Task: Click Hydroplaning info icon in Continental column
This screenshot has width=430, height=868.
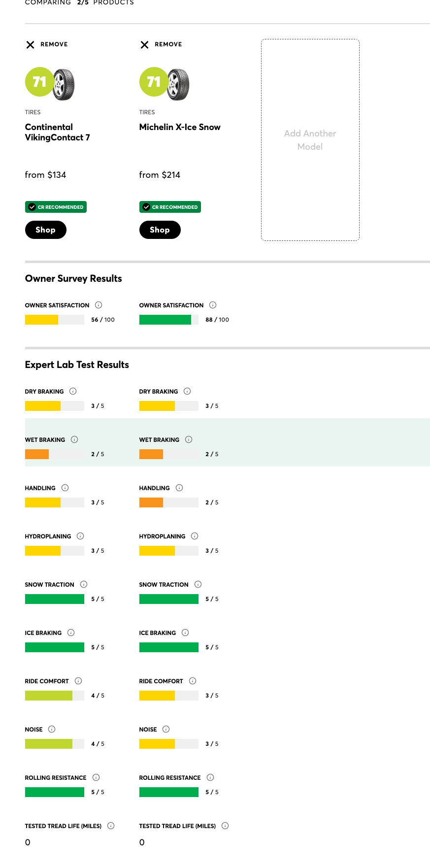Action: 80,536
